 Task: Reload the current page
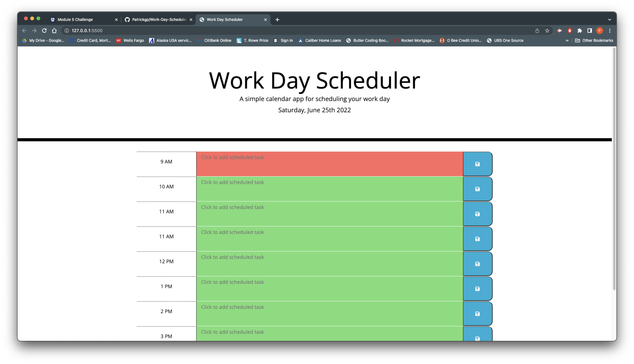(44, 31)
